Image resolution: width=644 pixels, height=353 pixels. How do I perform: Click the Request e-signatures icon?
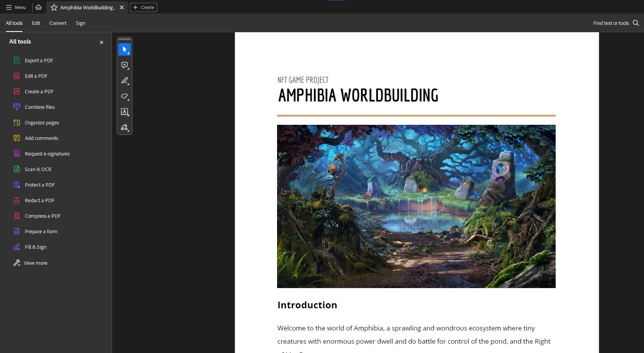point(17,154)
